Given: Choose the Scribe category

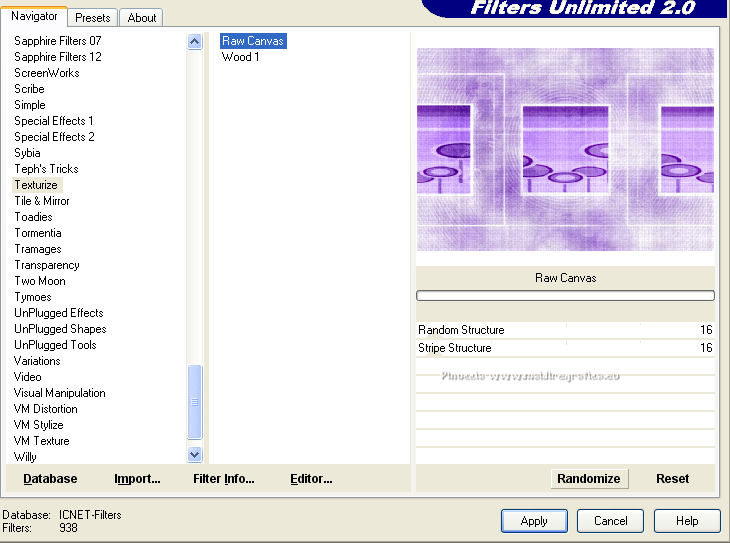Looking at the screenshot, I should click(x=29, y=89).
